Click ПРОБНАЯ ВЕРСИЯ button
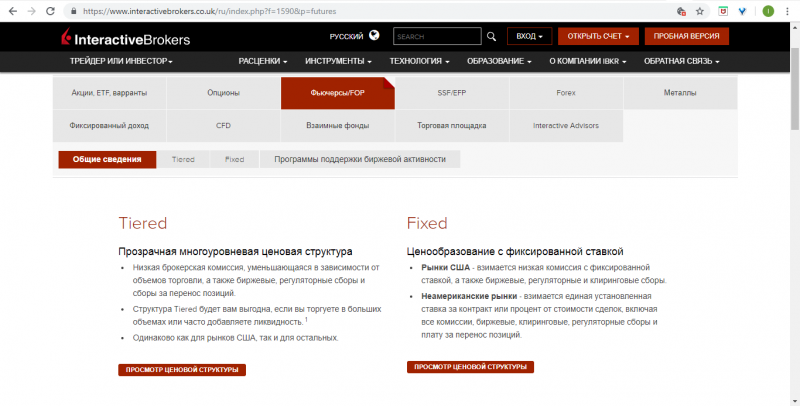This screenshot has height=406, width=800. point(686,36)
